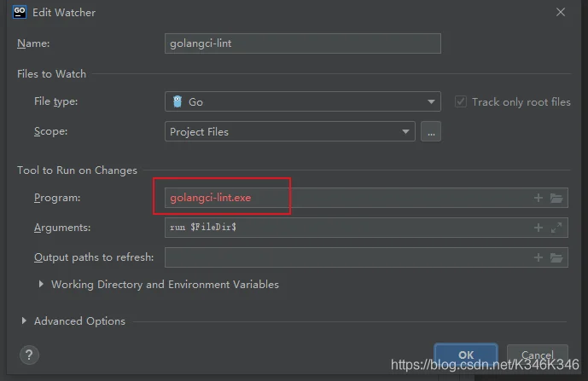Click the Name input field
The width and height of the screenshot is (588, 381).
pyautogui.click(x=303, y=43)
